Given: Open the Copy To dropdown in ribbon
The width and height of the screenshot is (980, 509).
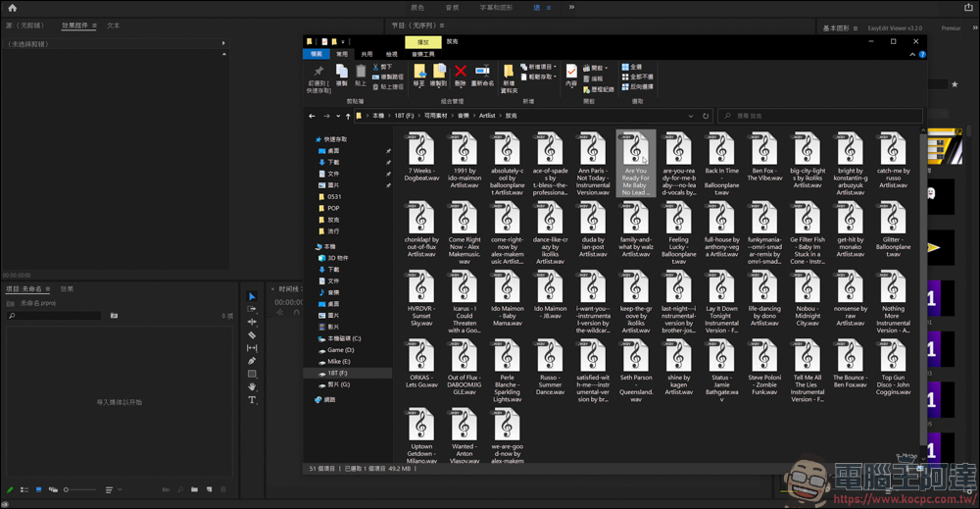Looking at the screenshot, I should click(439, 76).
